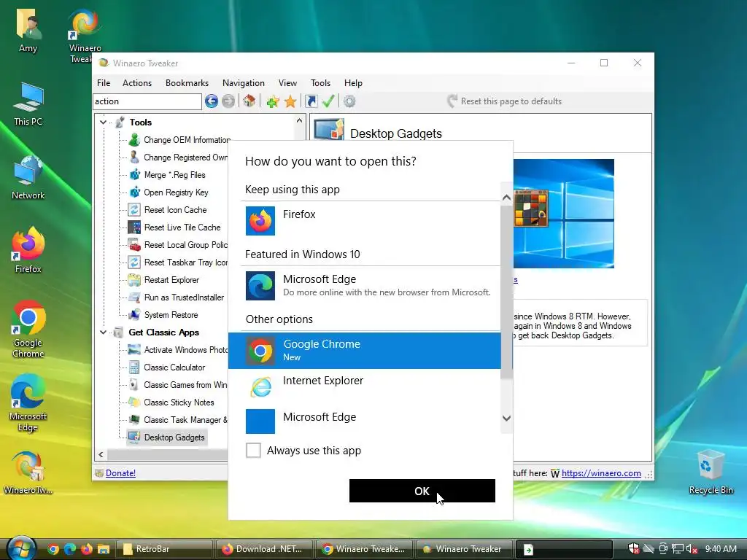Add bookmark using green plus star icon
This screenshot has width=747, height=560.
click(x=273, y=101)
